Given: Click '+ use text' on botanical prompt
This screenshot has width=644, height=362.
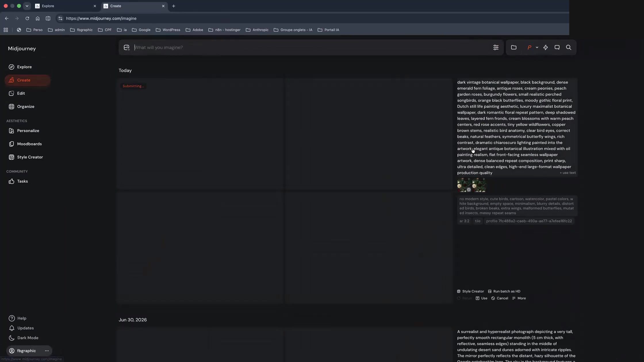Looking at the screenshot, I should click(x=568, y=173).
